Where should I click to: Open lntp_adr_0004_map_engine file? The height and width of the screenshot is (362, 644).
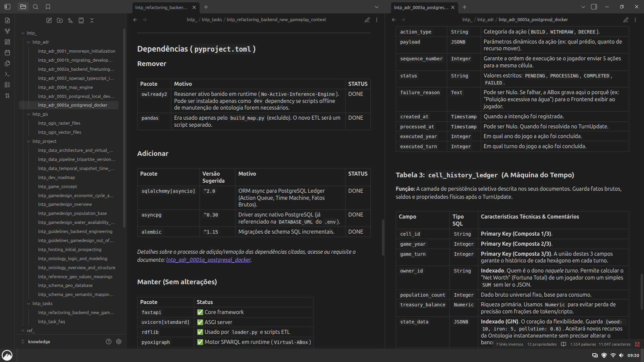pyautogui.click(x=65, y=87)
